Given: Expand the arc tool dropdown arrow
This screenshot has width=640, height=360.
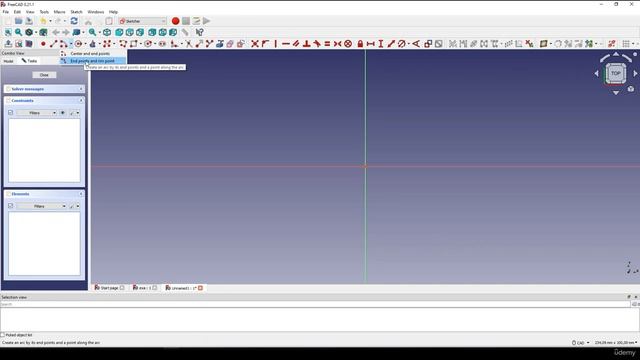Looking at the screenshot, I should pos(71,44).
